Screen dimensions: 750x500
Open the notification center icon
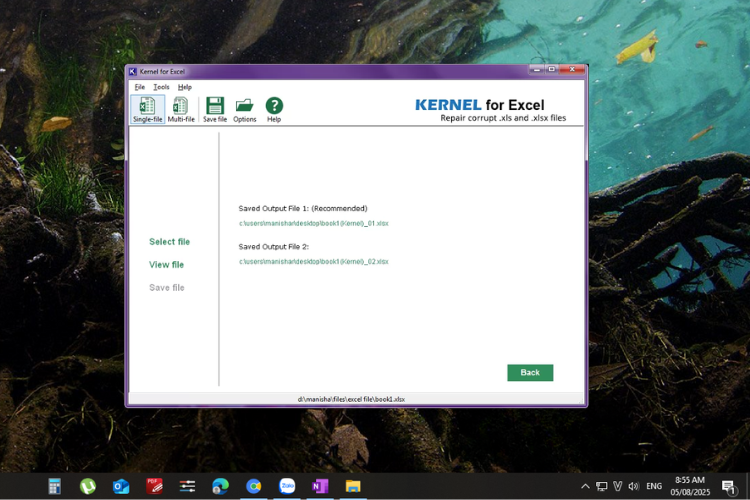click(729, 487)
